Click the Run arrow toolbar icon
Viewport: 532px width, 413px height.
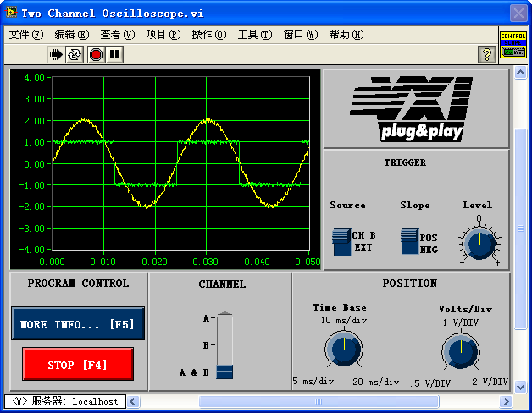(x=57, y=54)
